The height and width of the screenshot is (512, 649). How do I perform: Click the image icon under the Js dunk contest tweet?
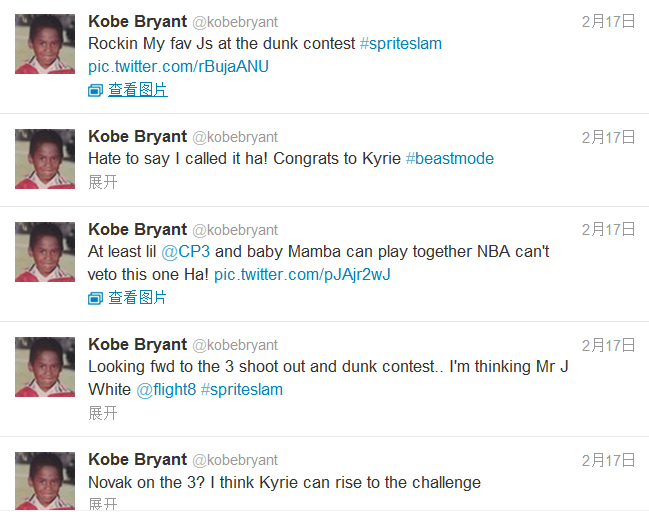tap(95, 90)
